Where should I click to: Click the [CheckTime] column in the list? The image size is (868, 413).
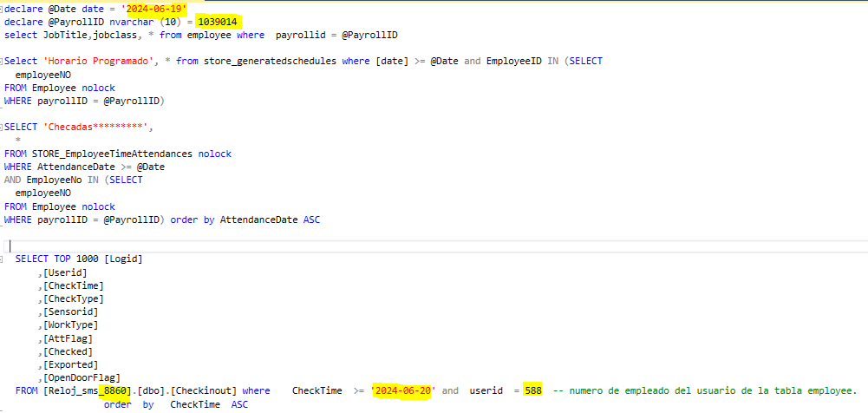73,285
